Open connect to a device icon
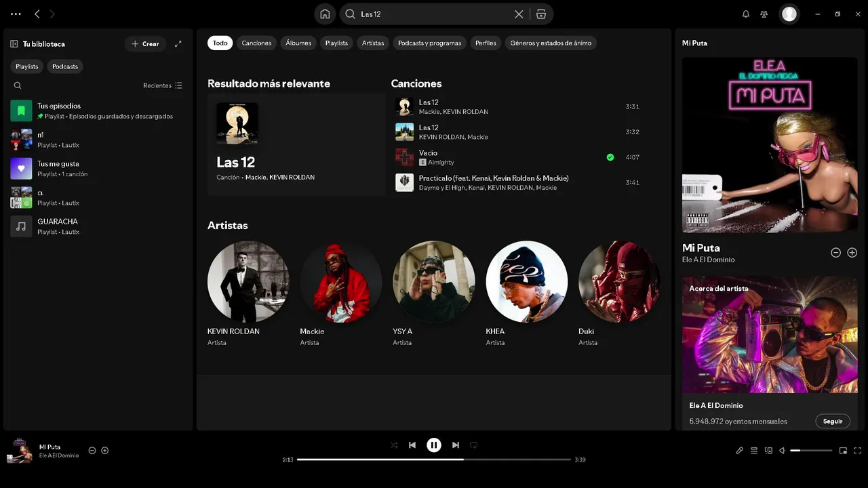868x488 pixels. point(768,451)
